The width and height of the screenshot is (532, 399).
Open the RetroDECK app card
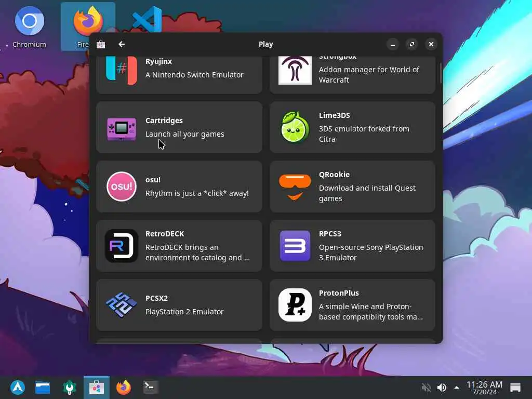click(179, 246)
